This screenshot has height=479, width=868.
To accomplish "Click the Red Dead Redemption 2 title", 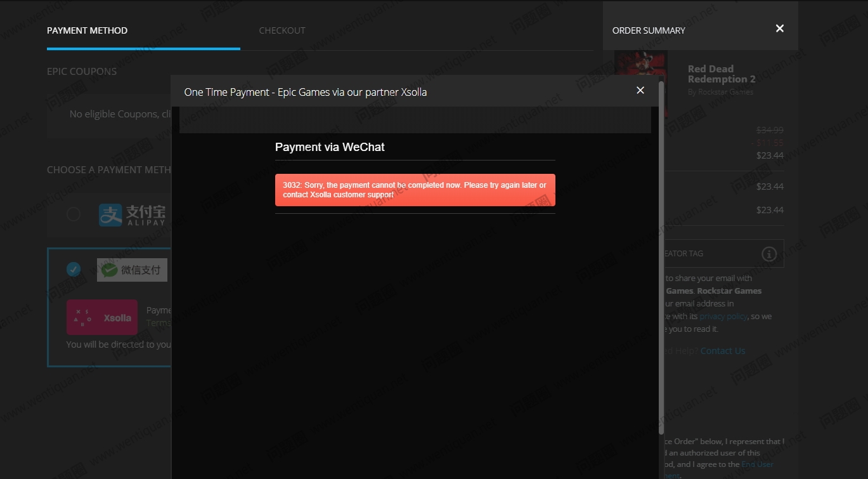I will tap(721, 74).
